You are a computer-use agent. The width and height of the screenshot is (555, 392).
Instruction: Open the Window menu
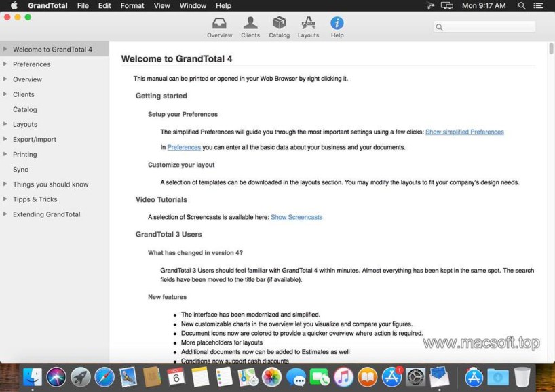click(193, 5)
